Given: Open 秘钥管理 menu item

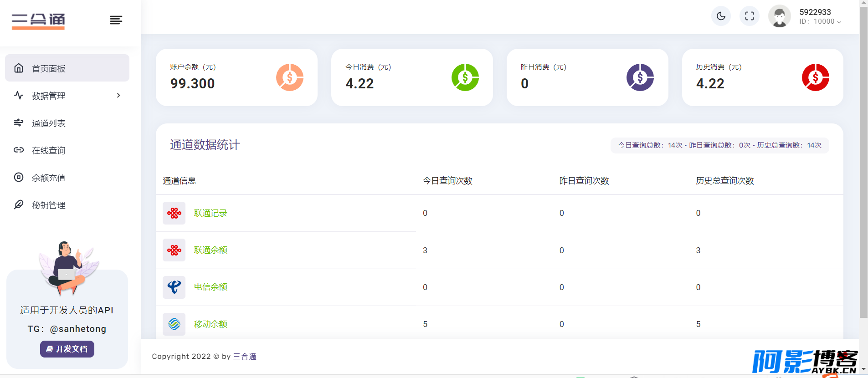Looking at the screenshot, I should pyautogui.click(x=67, y=205).
